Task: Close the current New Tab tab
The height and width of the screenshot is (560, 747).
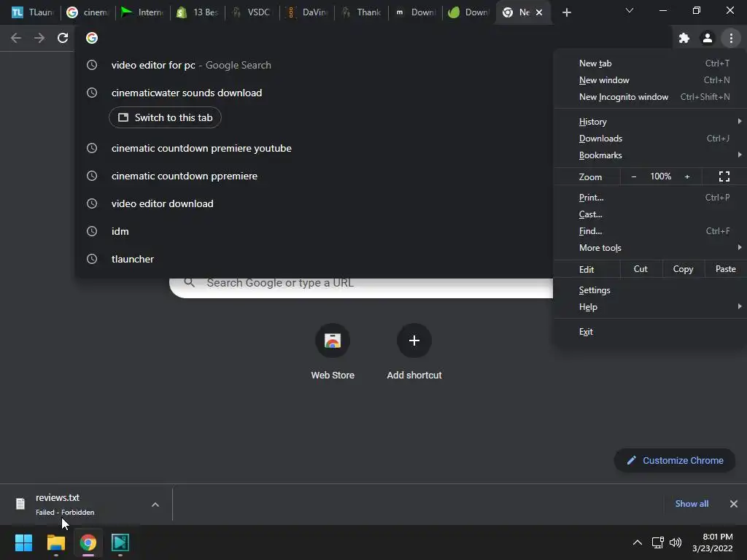Action: 539,12
